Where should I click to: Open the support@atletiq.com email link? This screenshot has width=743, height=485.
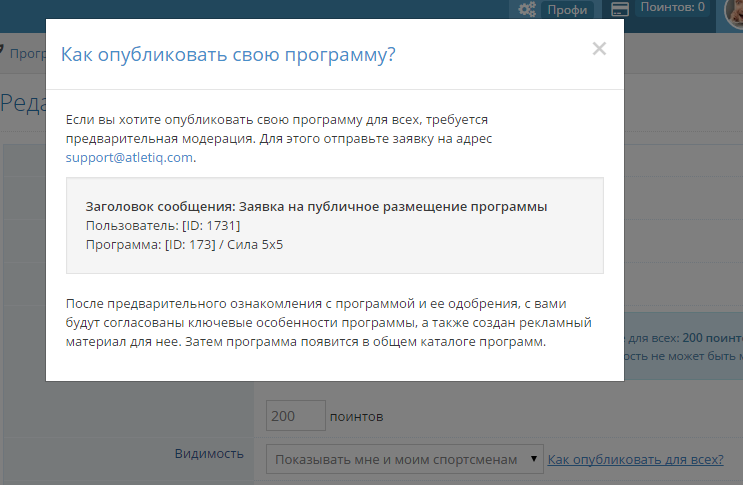click(129, 157)
